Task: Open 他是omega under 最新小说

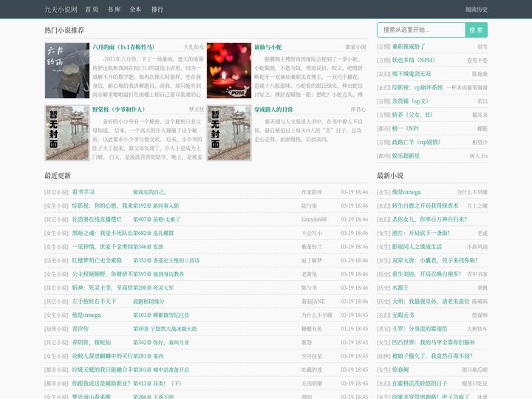Action: coord(406,192)
